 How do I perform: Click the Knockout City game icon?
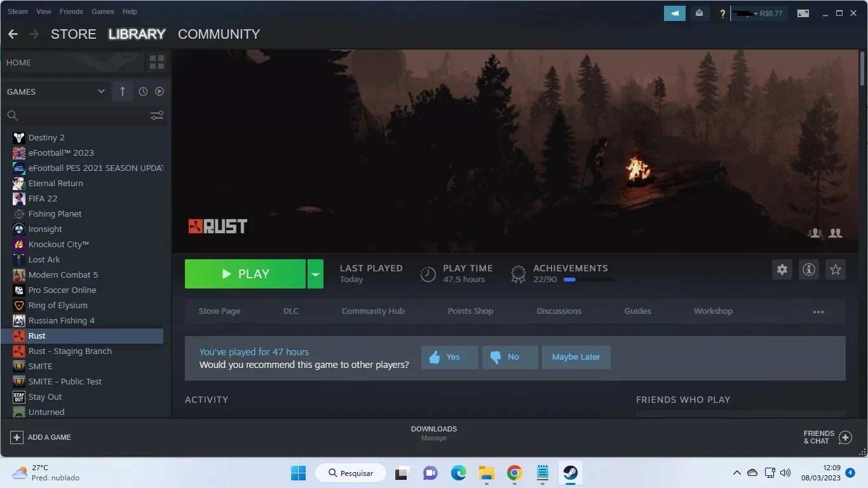point(19,244)
